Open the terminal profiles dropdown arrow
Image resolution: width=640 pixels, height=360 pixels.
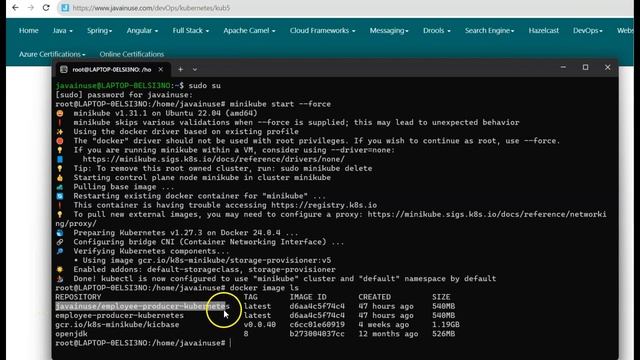[x=195, y=69]
